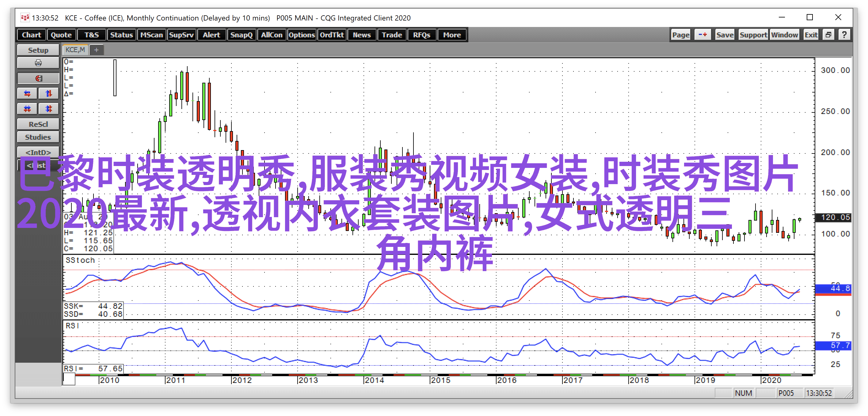Click the 44.8 stochastic value label
The width and height of the screenshot is (868, 416).
click(833, 288)
